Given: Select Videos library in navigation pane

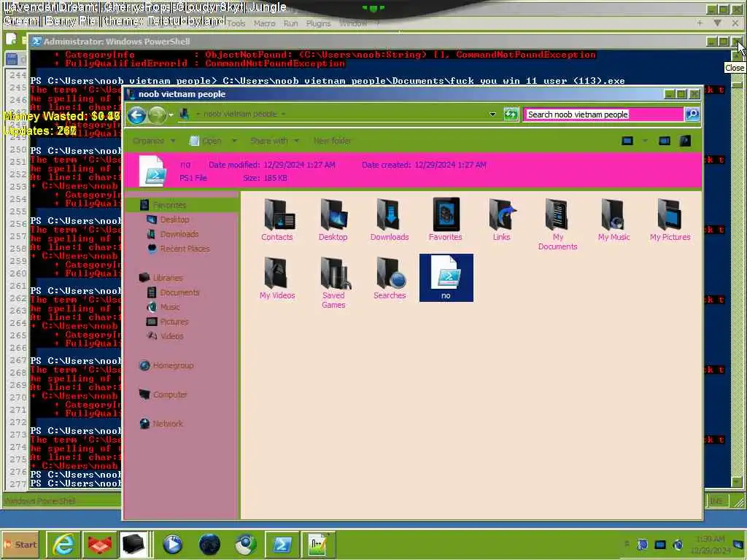Looking at the screenshot, I should (x=166, y=336).
